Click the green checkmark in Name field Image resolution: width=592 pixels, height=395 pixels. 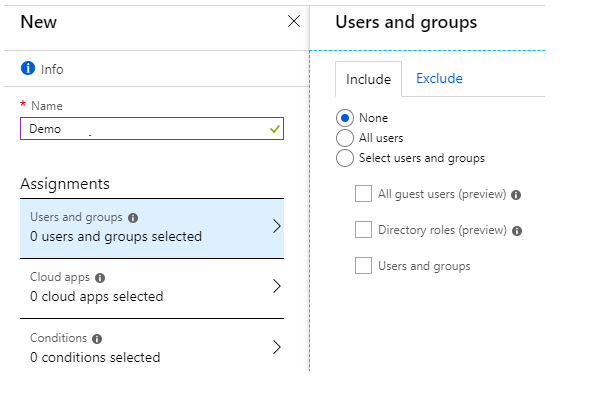coord(275,129)
